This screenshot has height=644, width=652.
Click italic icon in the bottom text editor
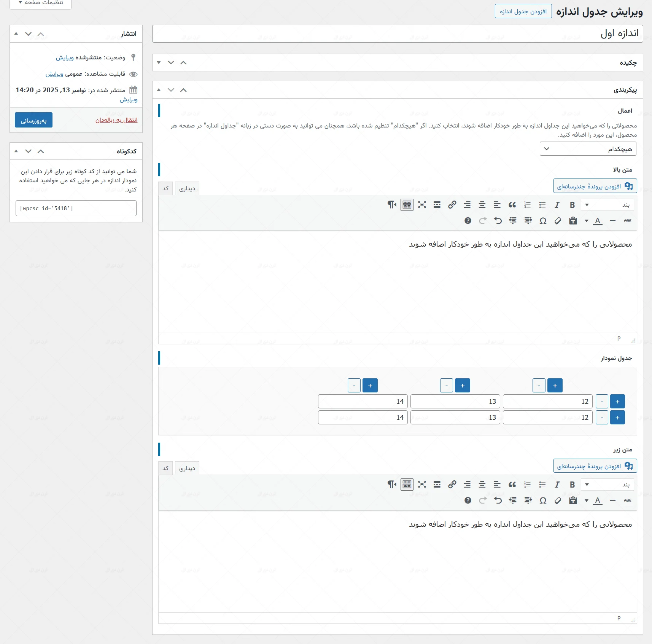[557, 485]
